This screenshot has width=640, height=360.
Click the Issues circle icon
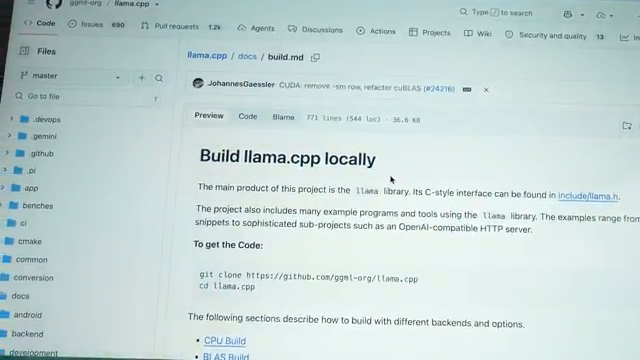point(72,24)
